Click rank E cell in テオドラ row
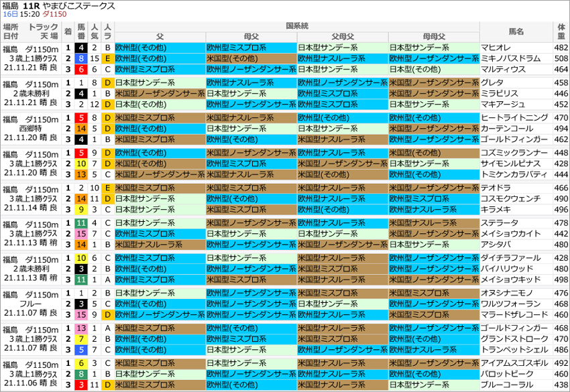 coord(107,188)
